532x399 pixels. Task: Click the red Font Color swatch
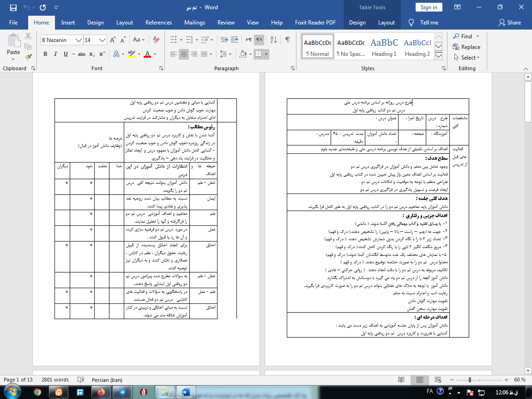pyautogui.click(x=147, y=54)
